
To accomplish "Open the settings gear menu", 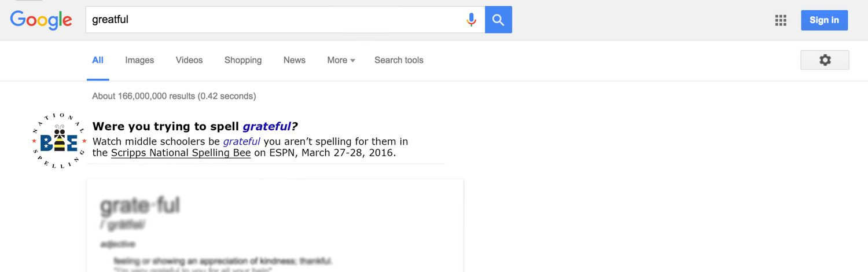I will [825, 60].
